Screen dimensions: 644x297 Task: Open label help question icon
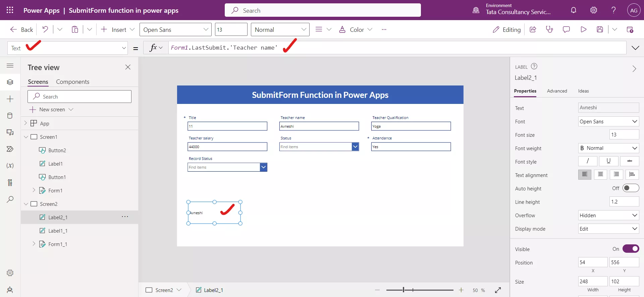point(534,66)
